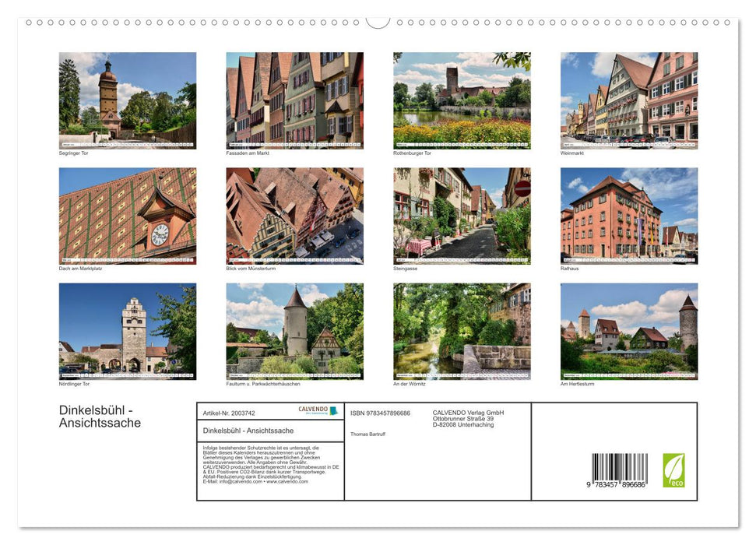Open the Rothenburger Tor image

point(461,100)
